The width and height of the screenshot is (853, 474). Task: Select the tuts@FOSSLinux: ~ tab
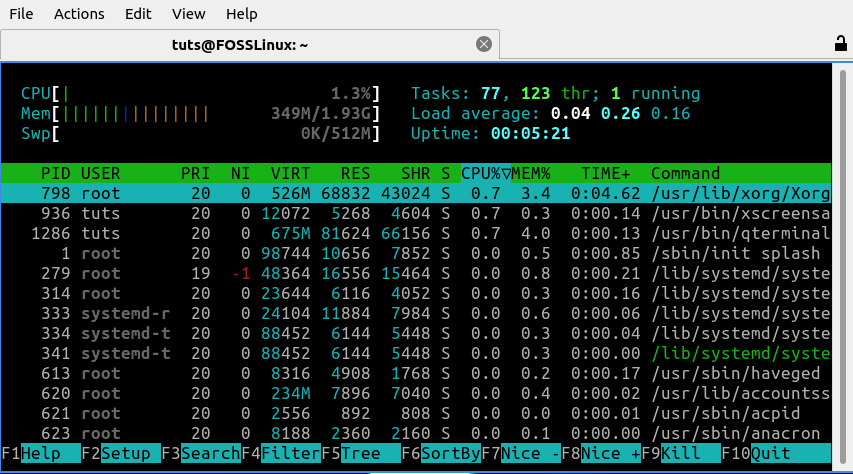250,45
